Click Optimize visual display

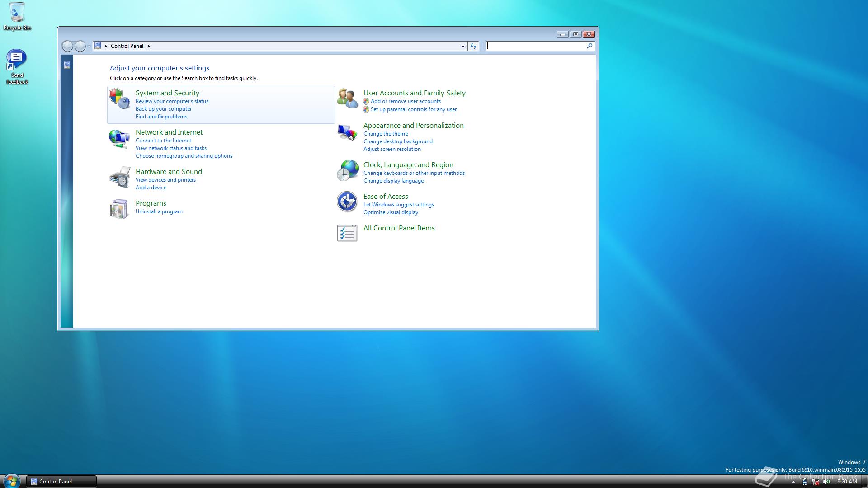(391, 212)
